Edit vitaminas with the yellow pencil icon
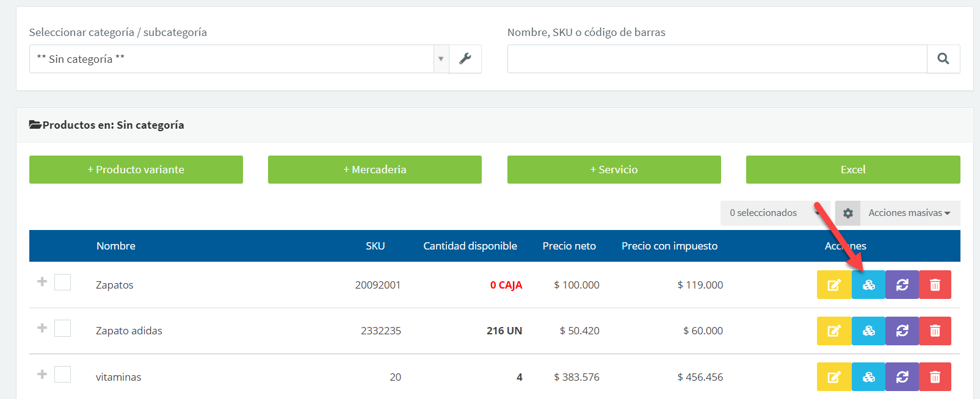Image resolution: width=980 pixels, height=399 pixels. point(833,377)
